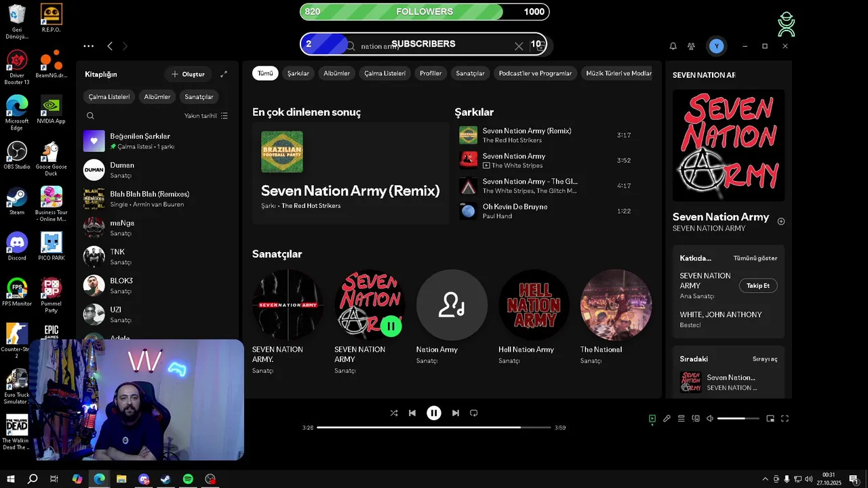Open Blah Blah Blah (Remixes) single

point(157,199)
